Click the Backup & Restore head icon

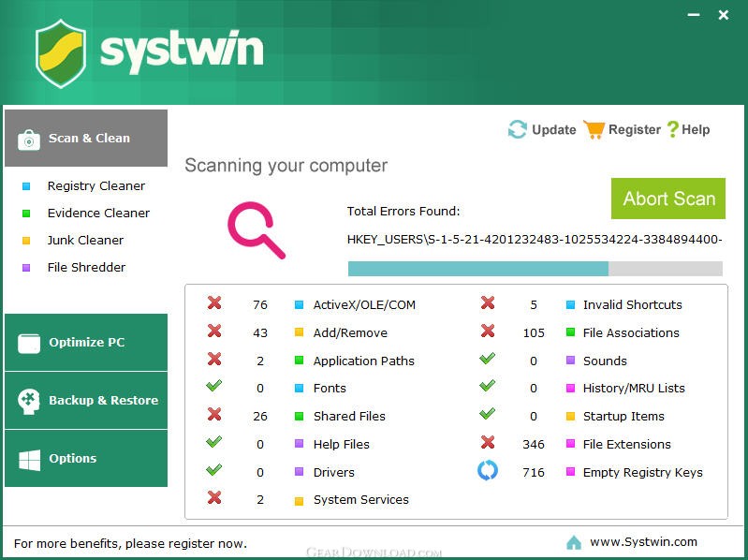(29, 402)
